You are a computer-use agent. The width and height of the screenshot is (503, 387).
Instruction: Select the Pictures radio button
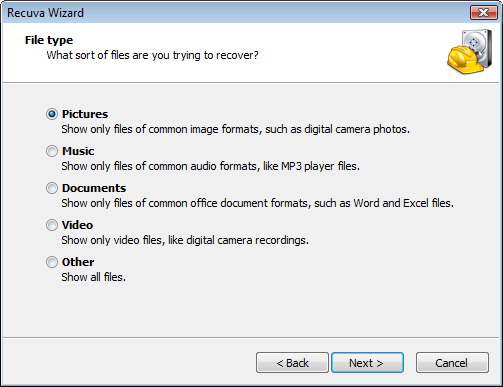pos(52,114)
